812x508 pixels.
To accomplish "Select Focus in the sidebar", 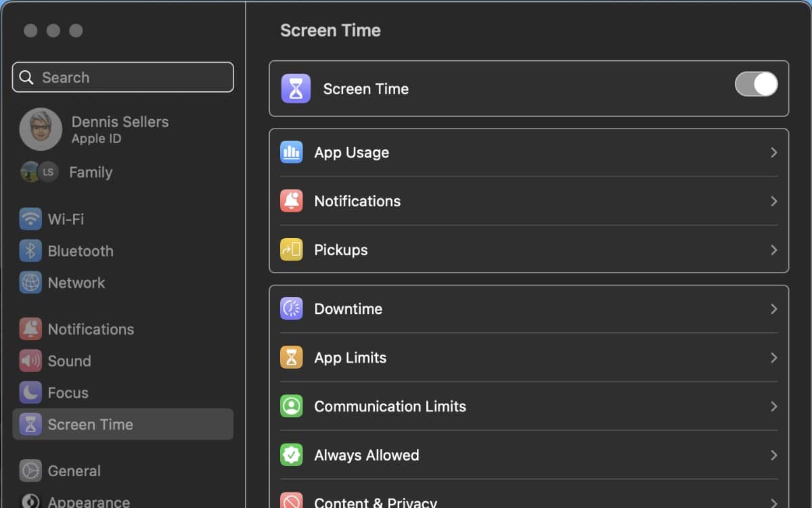I will click(x=68, y=393).
